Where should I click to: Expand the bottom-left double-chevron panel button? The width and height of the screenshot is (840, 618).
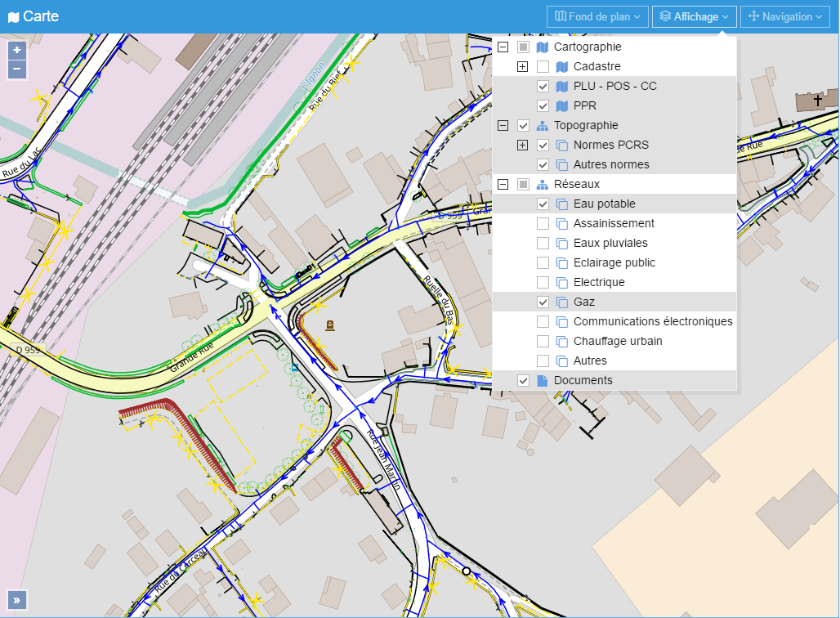pyautogui.click(x=16, y=599)
